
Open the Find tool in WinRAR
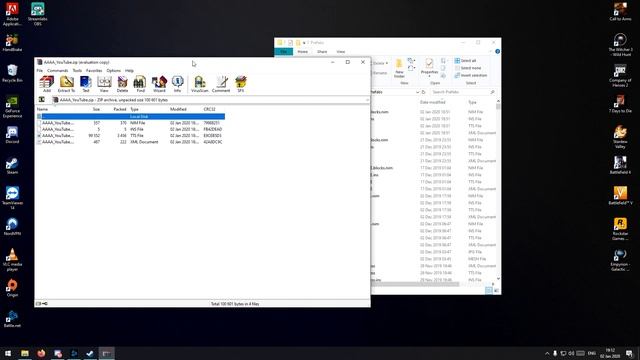click(140, 84)
